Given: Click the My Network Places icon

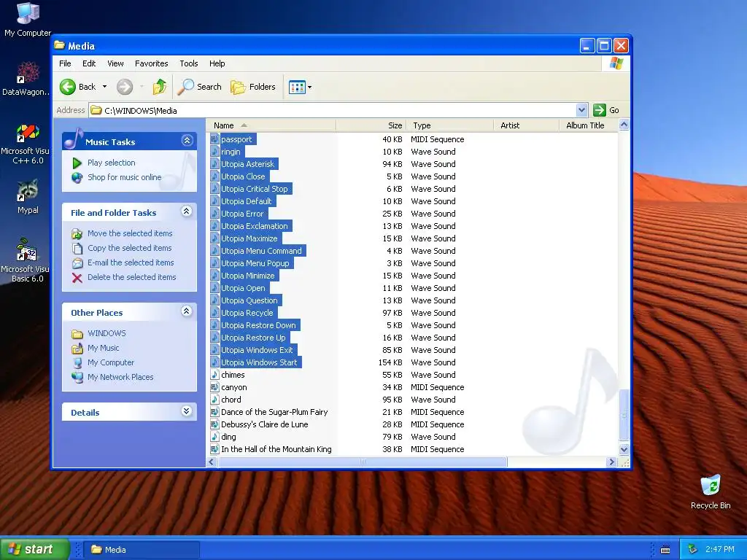Looking at the screenshot, I should click(77, 377).
